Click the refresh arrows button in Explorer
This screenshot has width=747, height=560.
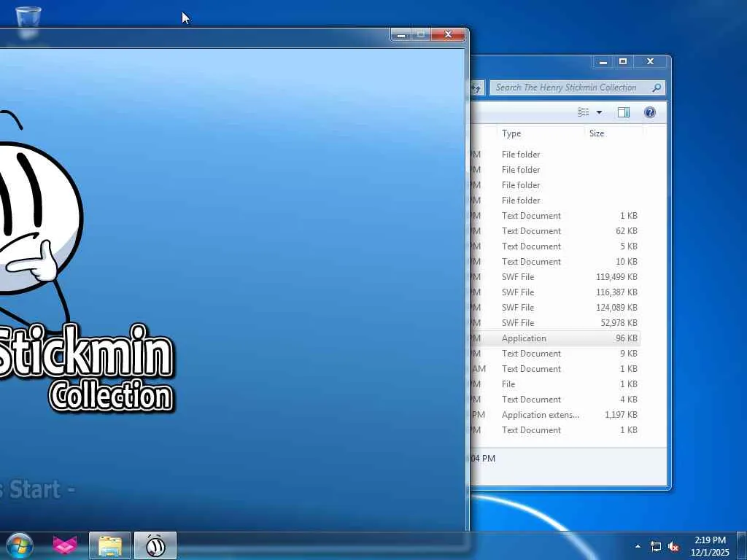point(477,87)
